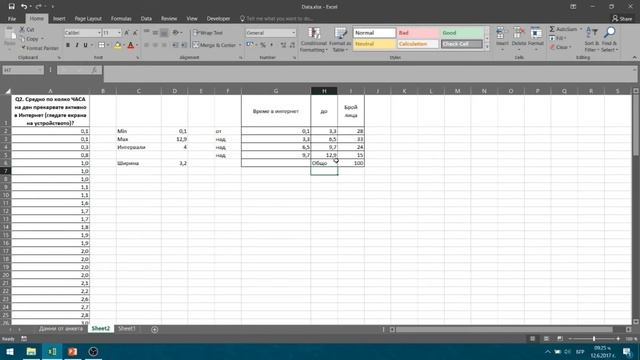Toggle center text alignment
Image resolution: width=640 pixels, height=360 pixels.
155,45
